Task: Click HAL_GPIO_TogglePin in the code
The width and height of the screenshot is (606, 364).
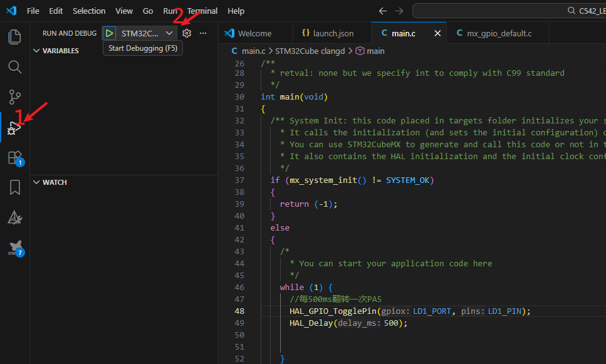Action: click(x=333, y=311)
